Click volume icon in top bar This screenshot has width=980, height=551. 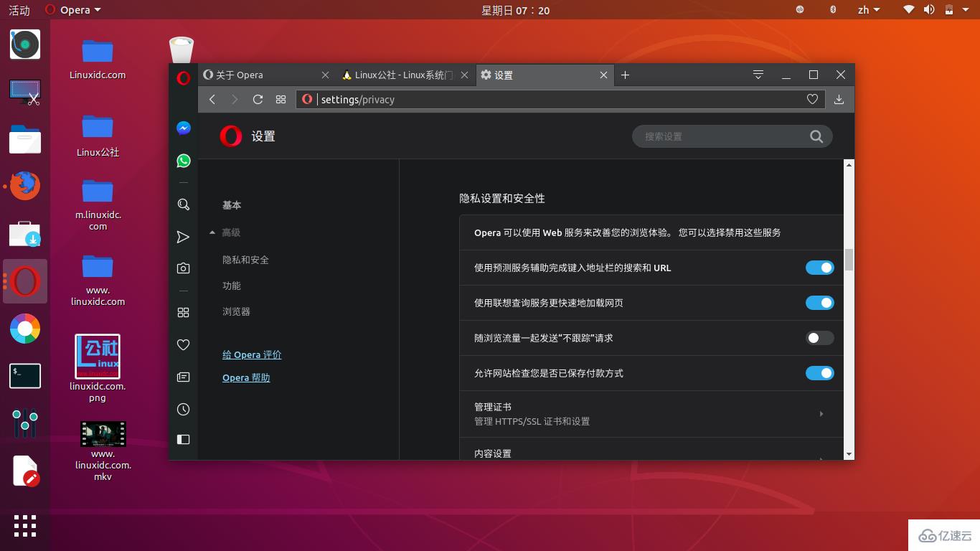click(x=929, y=10)
